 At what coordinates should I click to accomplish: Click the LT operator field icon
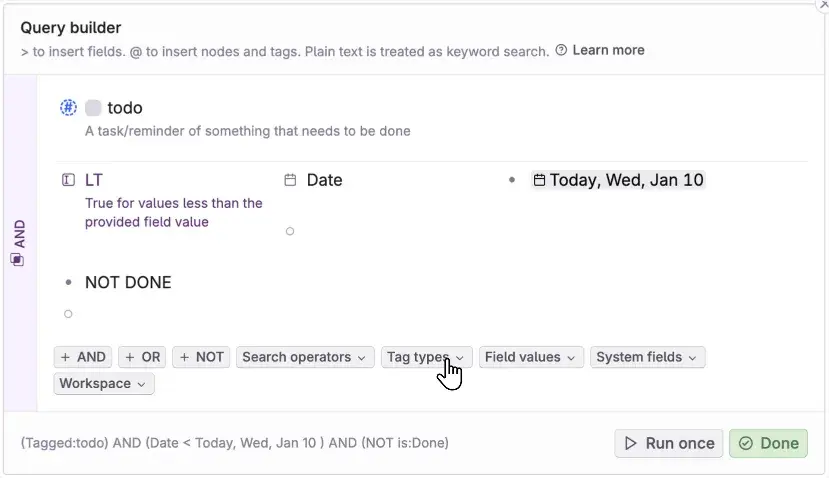click(x=68, y=180)
